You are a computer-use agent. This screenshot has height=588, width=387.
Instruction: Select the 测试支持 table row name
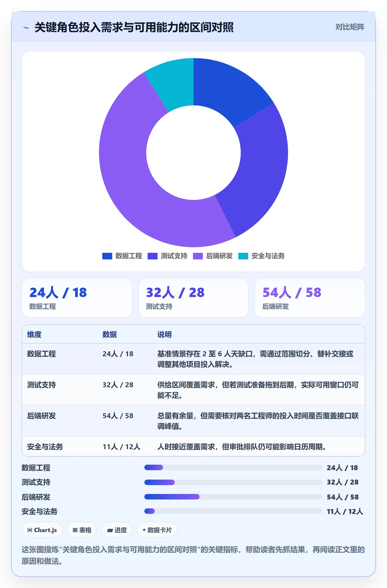[41, 385]
